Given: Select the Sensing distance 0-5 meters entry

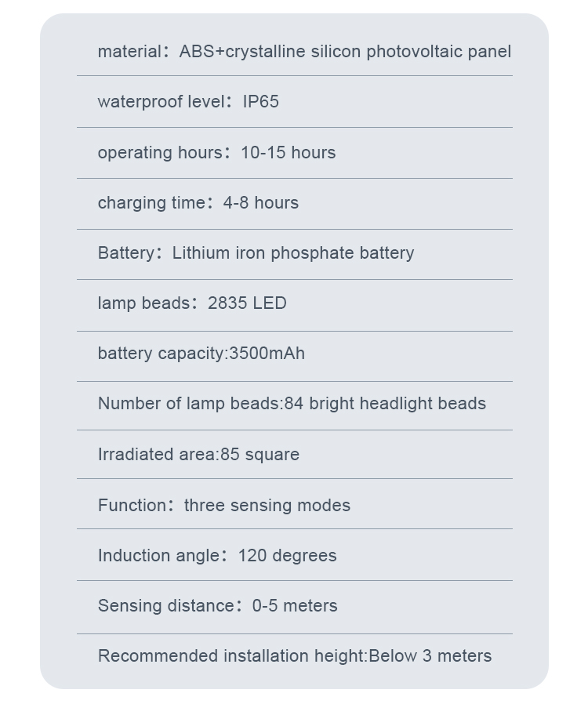Looking at the screenshot, I should [x=218, y=606].
